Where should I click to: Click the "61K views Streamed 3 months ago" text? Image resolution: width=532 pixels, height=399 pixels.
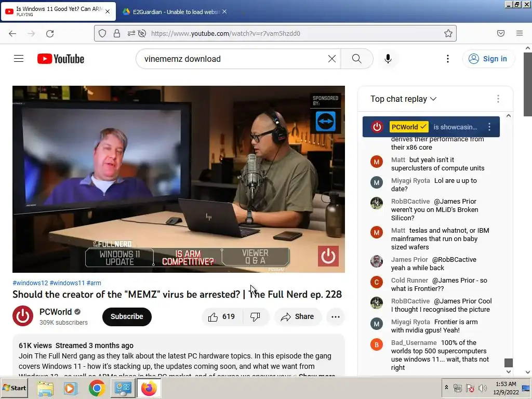(76, 345)
